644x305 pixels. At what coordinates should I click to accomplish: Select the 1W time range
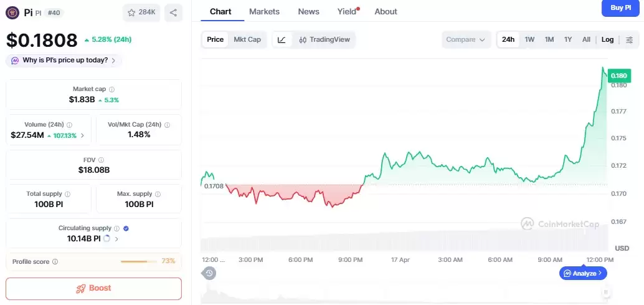click(529, 39)
